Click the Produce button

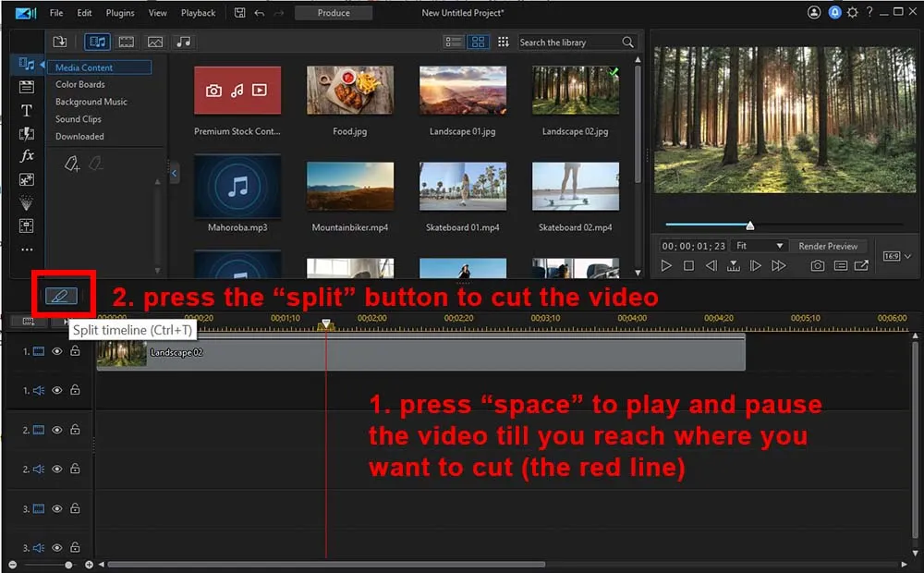(334, 13)
